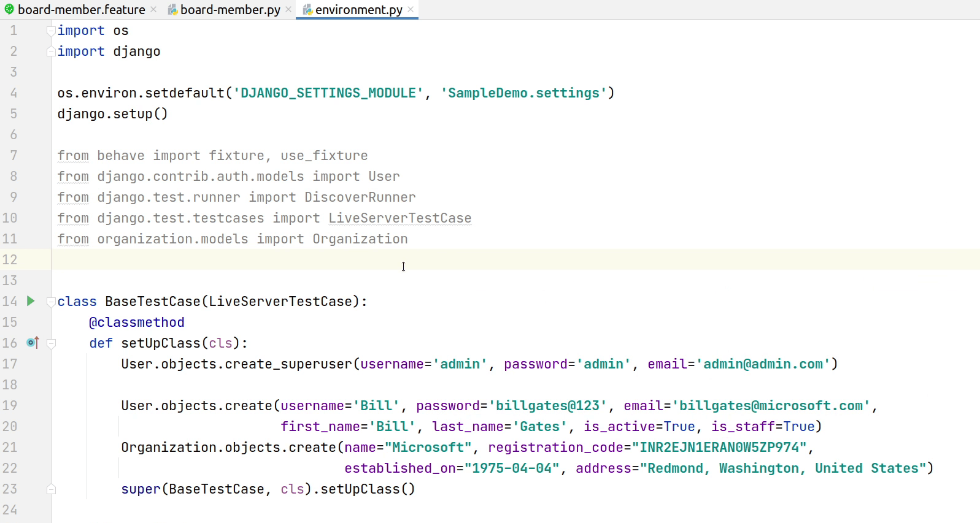Click the text 'DJANGO_SETTINGS_MODULE'

click(x=328, y=93)
